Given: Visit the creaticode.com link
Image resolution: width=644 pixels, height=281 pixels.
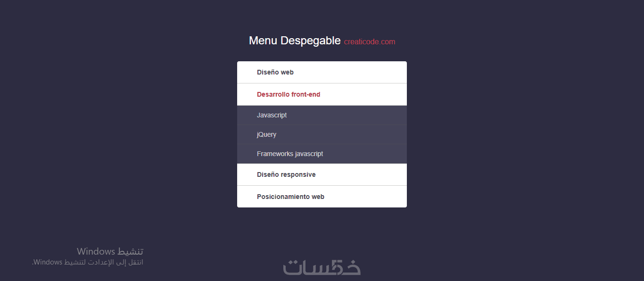Looking at the screenshot, I should [x=370, y=41].
